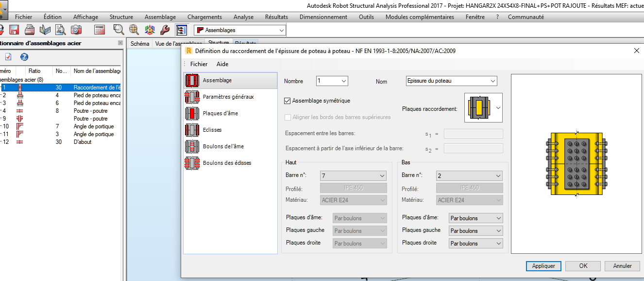Click the red checkmark document icon in the panel

(8, 57)
